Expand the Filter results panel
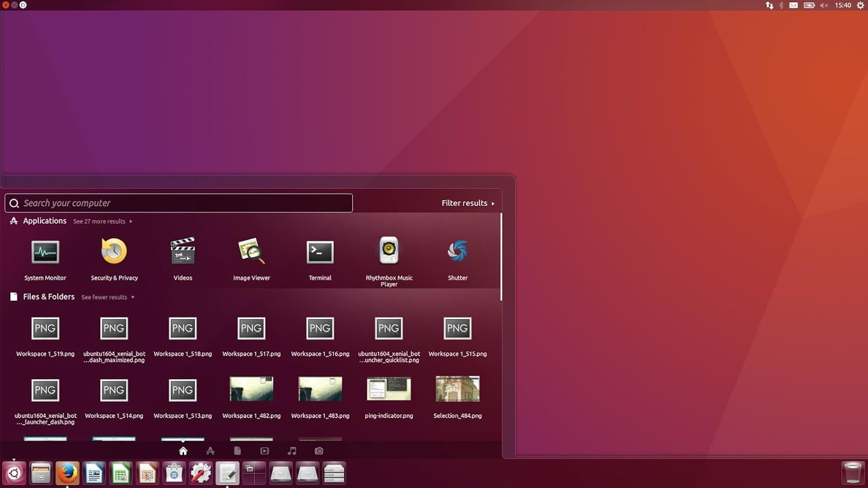The image size is (868, 488). [468, 203]
